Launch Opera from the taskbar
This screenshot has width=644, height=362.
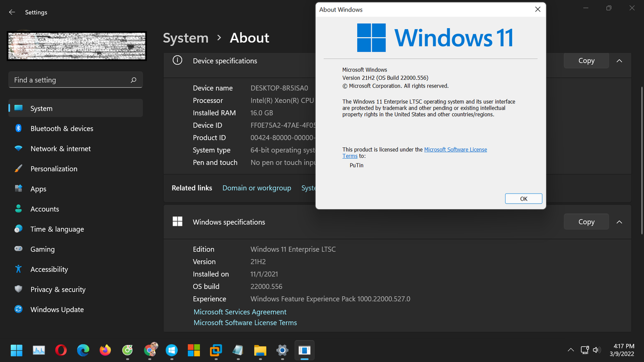click(x=61, y=350)
